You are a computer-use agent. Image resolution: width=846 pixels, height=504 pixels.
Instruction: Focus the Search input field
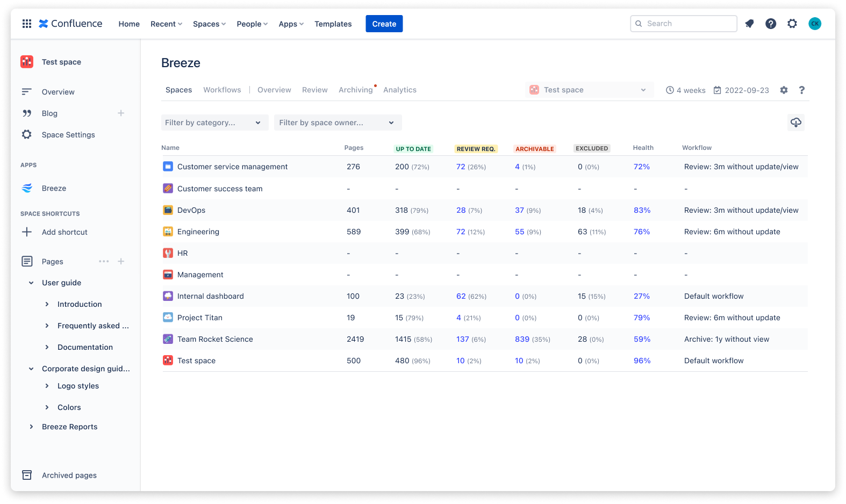(x=684, y=24)
